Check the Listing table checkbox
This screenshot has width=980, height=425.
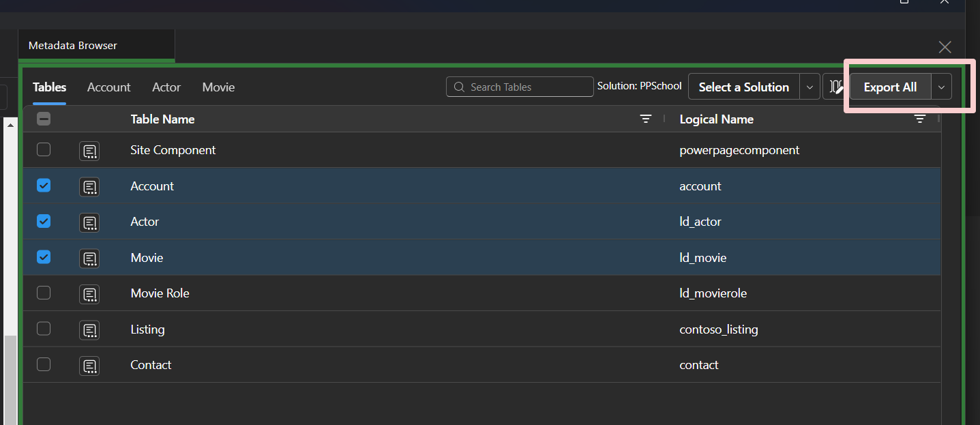coord(43,328)
